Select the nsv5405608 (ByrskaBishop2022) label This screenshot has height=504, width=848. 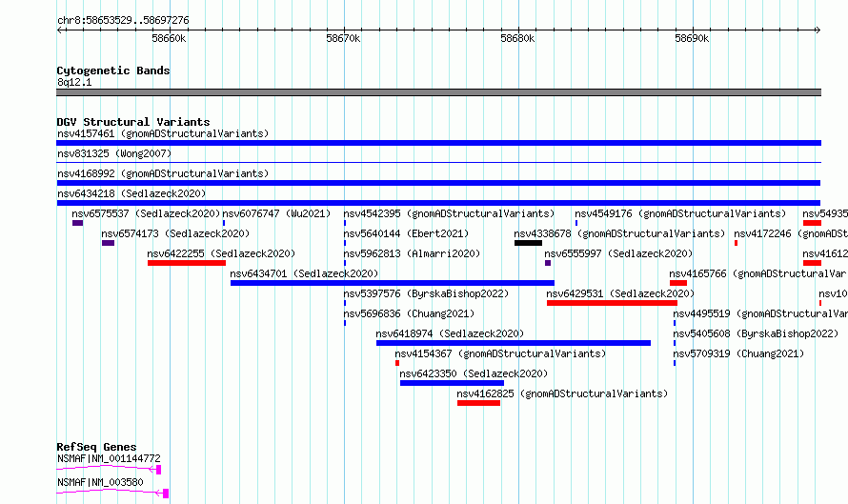click(756, 333)
